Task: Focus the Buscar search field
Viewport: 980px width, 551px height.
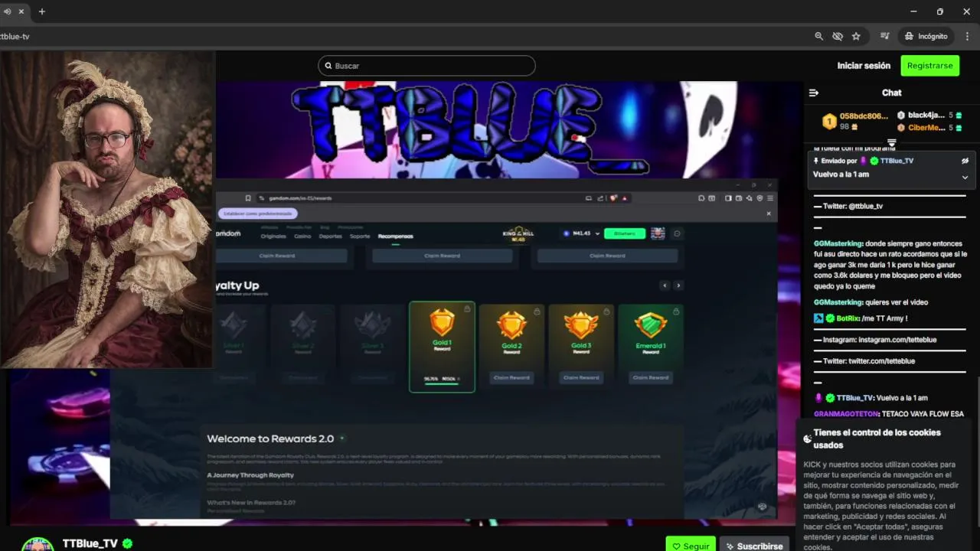Action: coord(426,66)
